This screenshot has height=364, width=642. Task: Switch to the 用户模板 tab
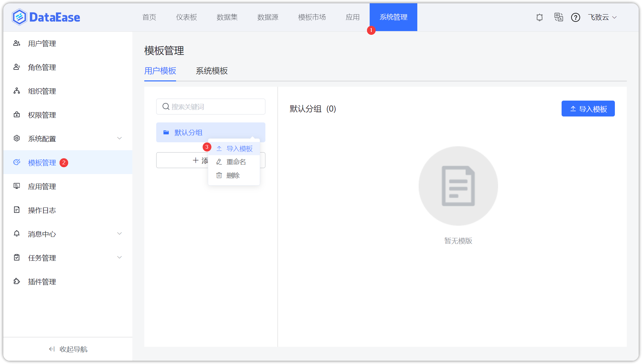click(x=160, y=71)
